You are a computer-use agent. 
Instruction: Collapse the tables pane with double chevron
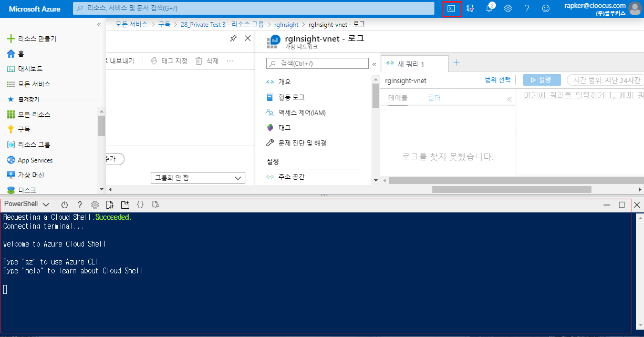[x=509, y=99]
